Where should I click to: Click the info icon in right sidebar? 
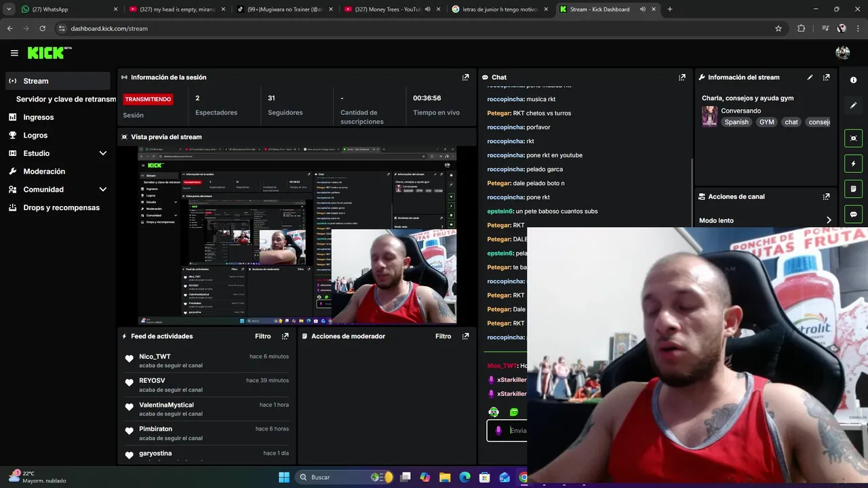pyautogui.click(x=853, y=80)
